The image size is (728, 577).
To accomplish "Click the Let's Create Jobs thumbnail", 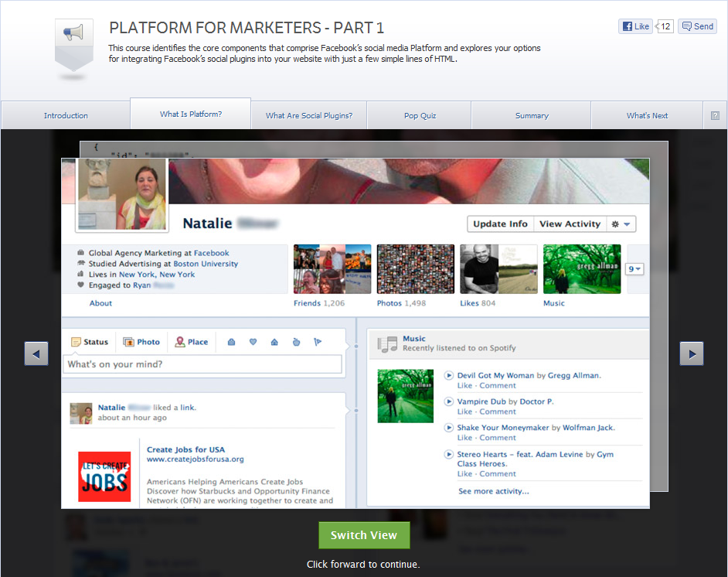I will (104, 476).
